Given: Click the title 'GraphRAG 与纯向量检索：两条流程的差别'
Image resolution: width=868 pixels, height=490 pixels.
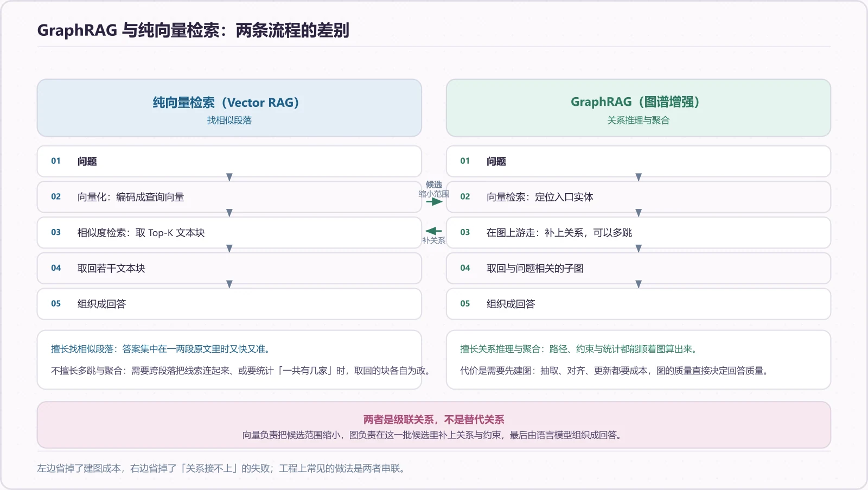Looking at the screenshot, I should click(x=193, y=30).
